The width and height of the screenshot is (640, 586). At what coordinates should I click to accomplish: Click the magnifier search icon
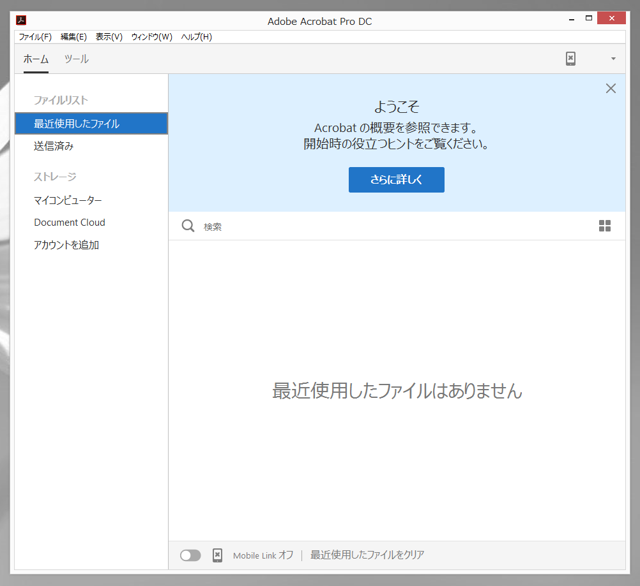coord(188,226)
